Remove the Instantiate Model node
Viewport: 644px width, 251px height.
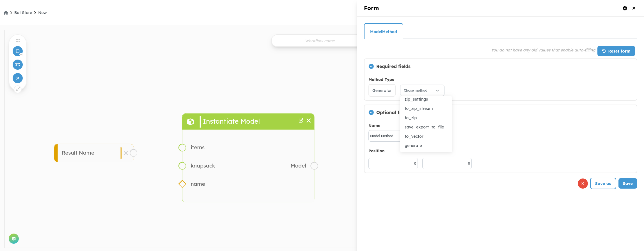click(309, 121)
